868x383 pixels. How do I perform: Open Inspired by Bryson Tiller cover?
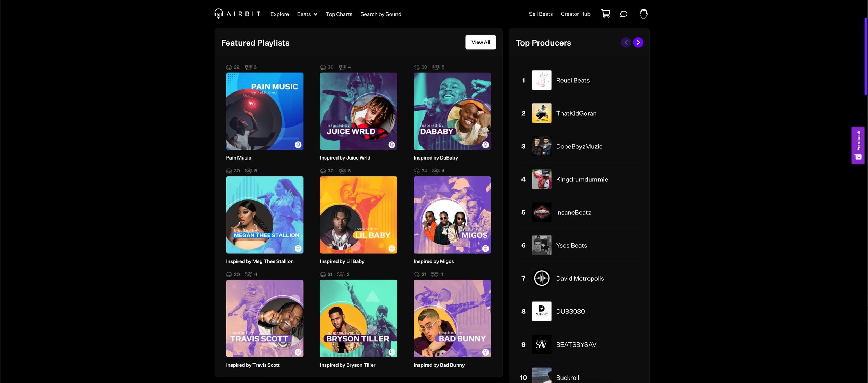pyautogui.click(x=358, y=318)
